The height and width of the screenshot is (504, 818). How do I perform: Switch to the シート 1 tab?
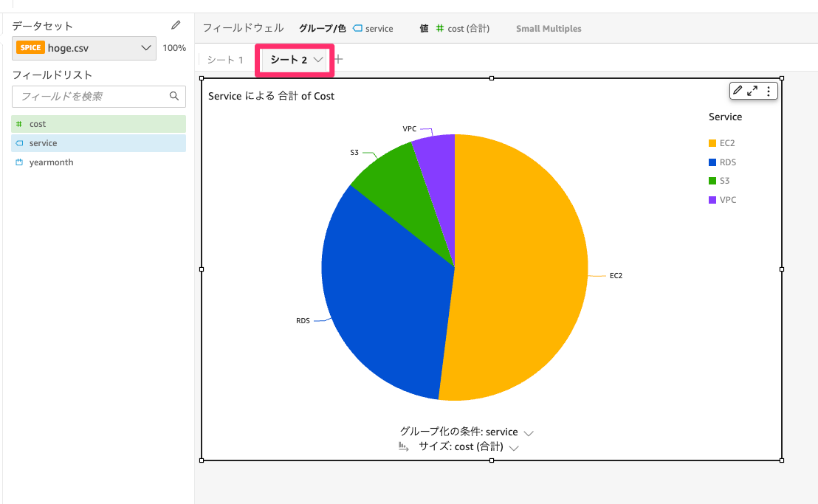pos(224,59)
